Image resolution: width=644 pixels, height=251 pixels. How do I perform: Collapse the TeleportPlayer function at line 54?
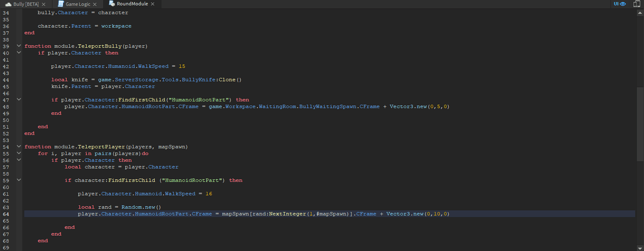(19, 146)
